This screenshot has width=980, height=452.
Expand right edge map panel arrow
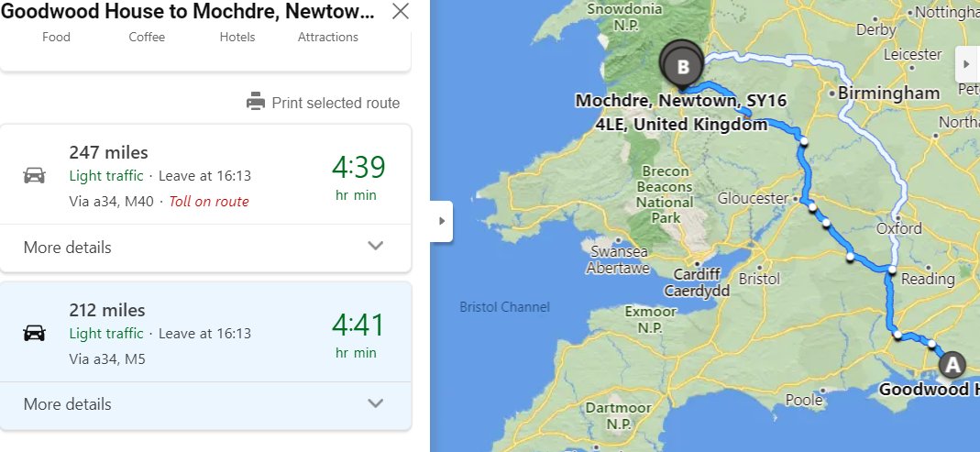click(967, 64)
